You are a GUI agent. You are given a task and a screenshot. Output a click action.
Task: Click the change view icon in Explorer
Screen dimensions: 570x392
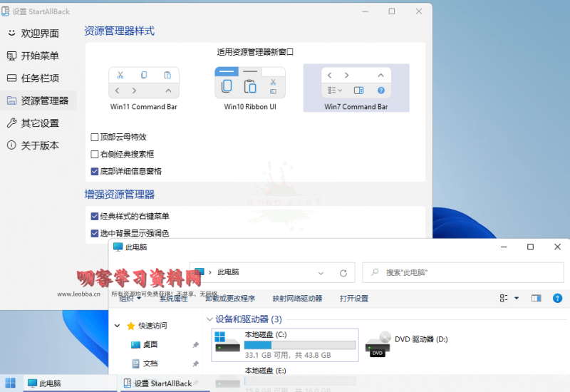coord(504,298)
